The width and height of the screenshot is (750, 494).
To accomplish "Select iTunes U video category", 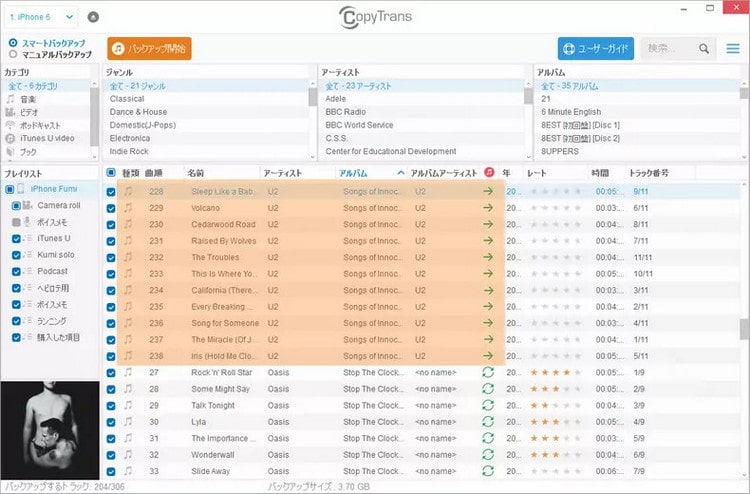I will click(46, 138).
